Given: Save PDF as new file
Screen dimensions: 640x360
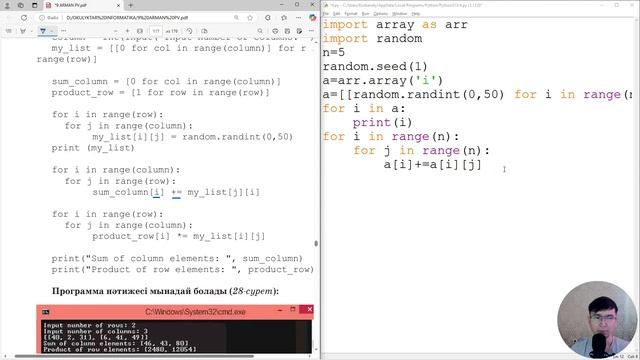Looking at the screenshot, I should pos(299,31).
